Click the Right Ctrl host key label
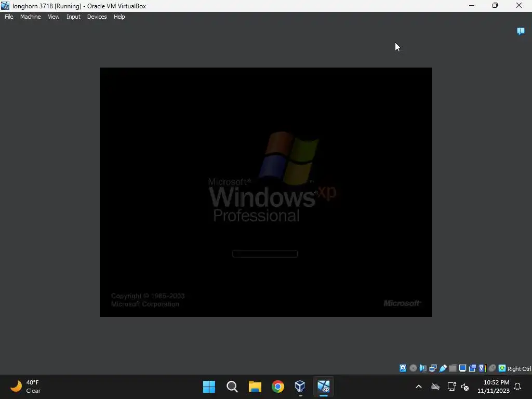The height and width of the screenshot is (399, 532). click(519, 369)
